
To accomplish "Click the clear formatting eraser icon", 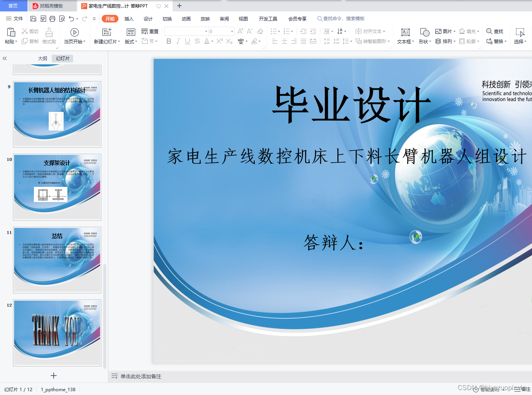I will coord(260,31).
